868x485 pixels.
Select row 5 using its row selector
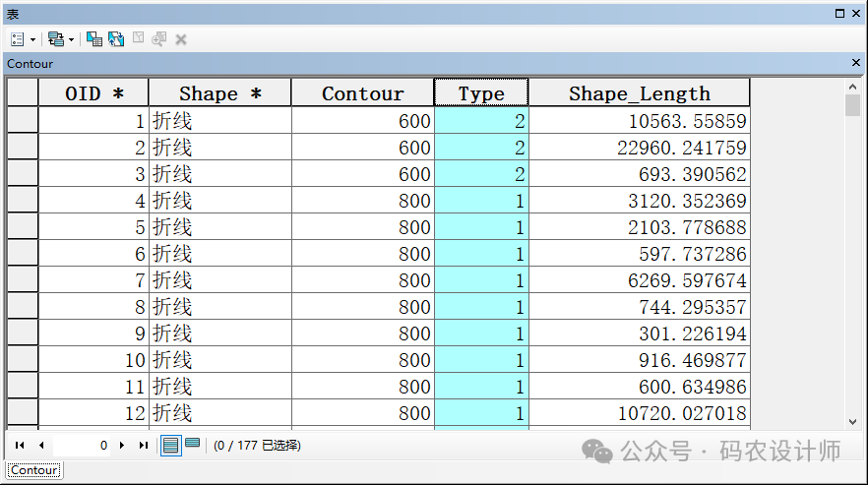pyautogui.click(x=23, y=227)
